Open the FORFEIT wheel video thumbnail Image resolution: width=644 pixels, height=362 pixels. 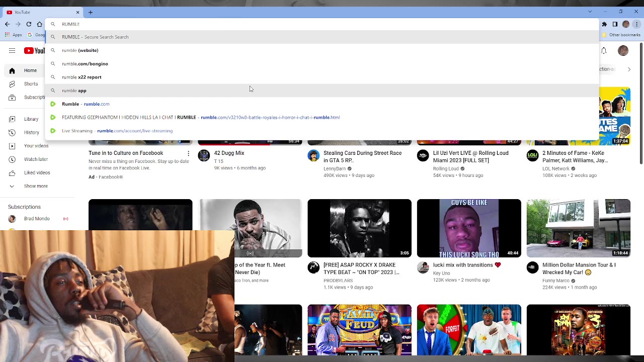[x=469, y=330]
